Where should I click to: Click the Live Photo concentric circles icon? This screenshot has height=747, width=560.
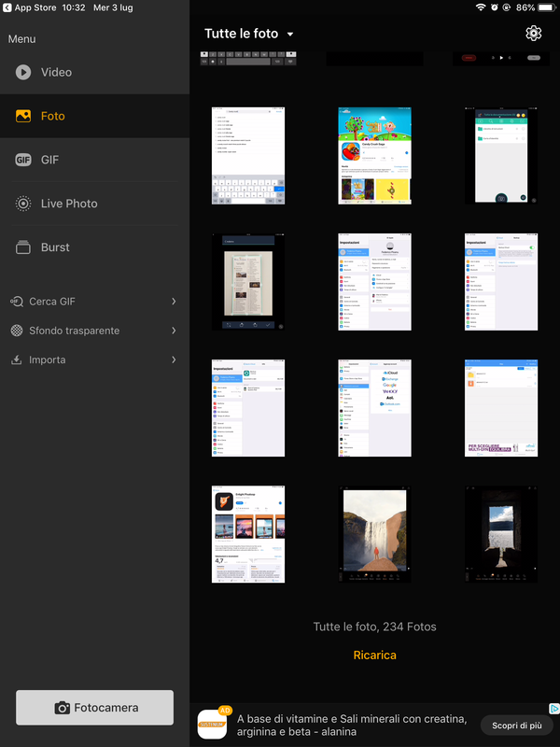click(x=22, y=204)
